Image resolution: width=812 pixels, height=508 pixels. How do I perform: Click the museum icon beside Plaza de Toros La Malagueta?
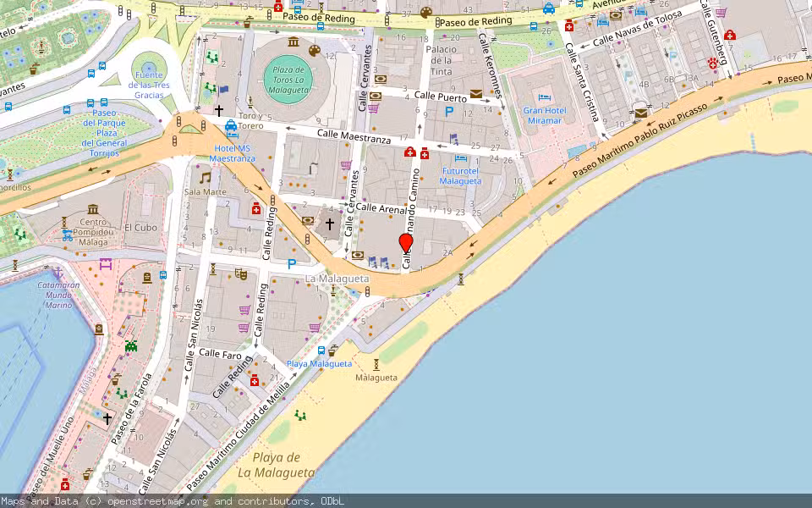(294, 41)
